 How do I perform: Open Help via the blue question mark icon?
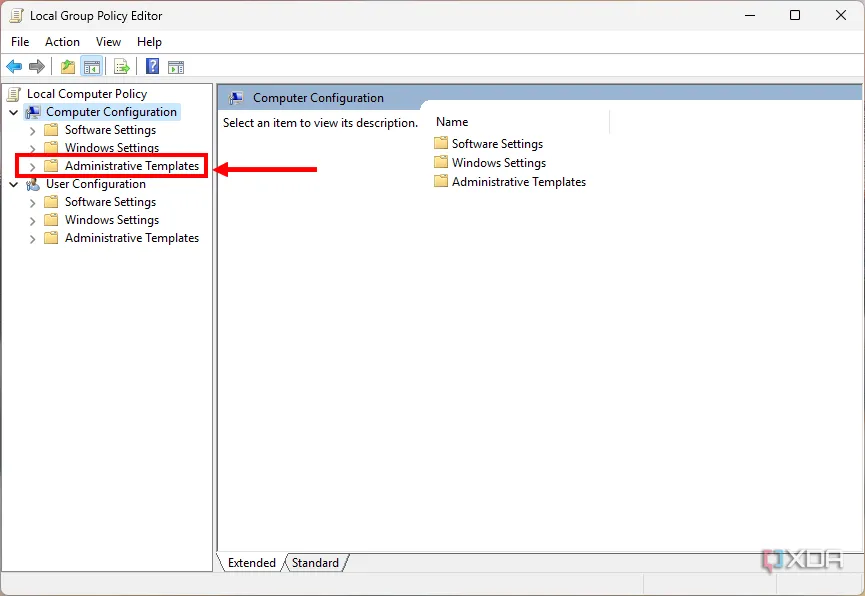pyautogui.click(x=152, y=66)
